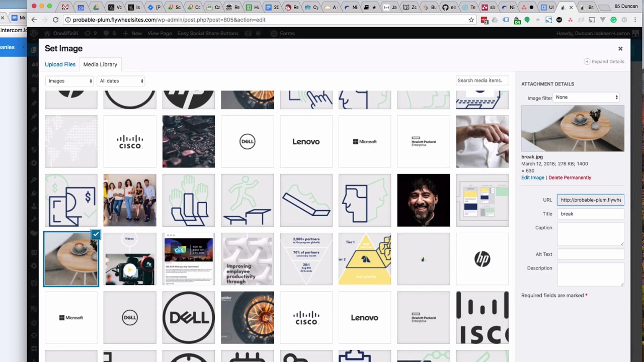Open the All dates filter dropdown
The height and width of the screenshot is (362, 644).
click(121, 81)
